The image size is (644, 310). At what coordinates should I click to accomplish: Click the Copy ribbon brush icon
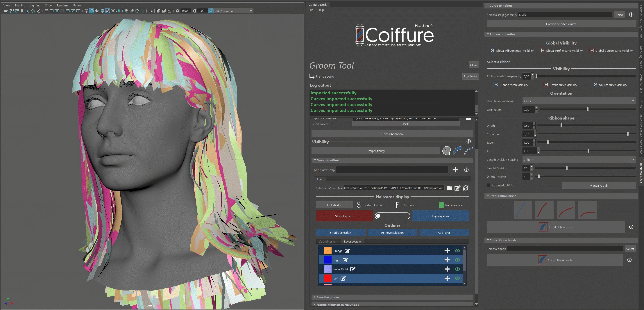coord(542,260)
